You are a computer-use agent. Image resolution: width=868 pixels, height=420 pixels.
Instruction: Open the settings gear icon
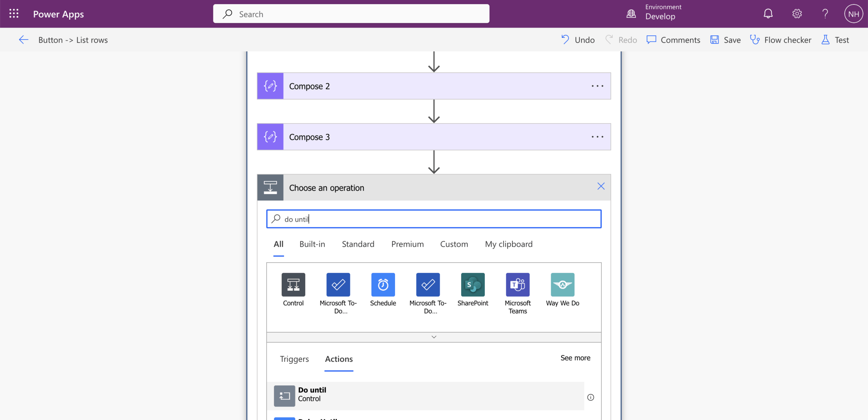796,14
